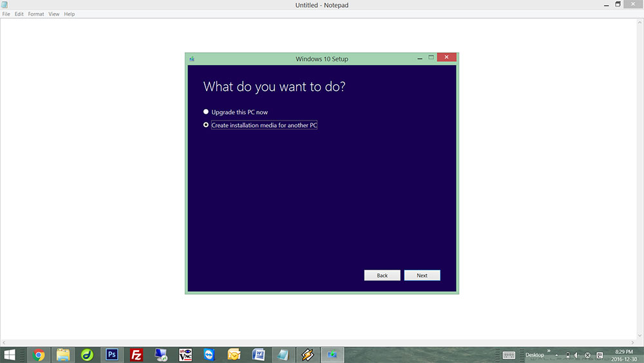Open FileZilla from the taskbar

click(x=136, y=355)
